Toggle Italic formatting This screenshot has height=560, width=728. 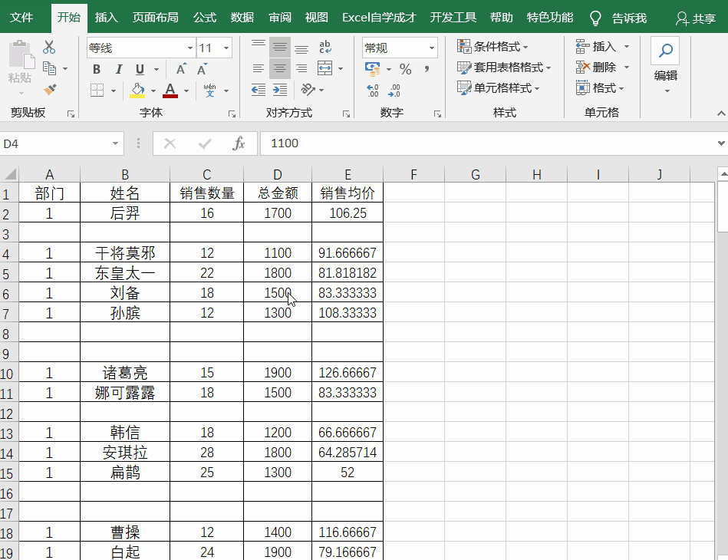(x=118, y=69)
